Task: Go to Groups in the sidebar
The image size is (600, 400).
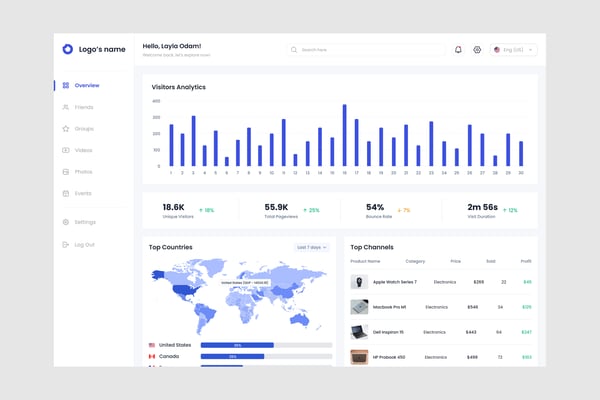Action: (x=78, y=129)
